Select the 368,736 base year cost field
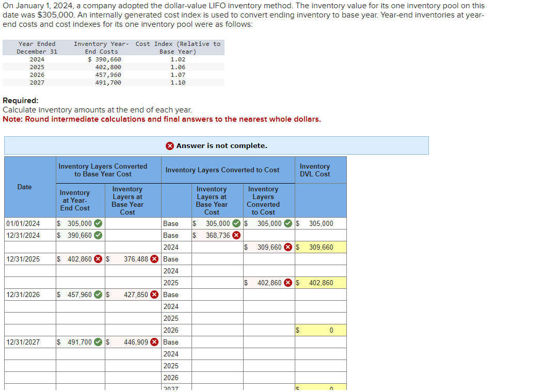This screenshot has width=542, height=392. pos(217,235)
